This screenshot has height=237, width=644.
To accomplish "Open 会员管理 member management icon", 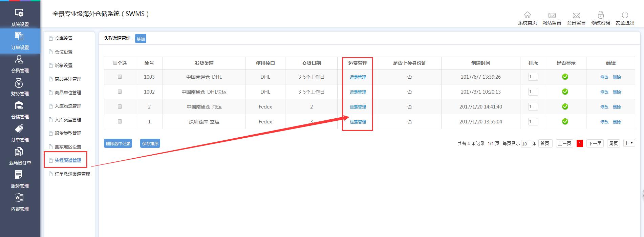I will (19, 60).
